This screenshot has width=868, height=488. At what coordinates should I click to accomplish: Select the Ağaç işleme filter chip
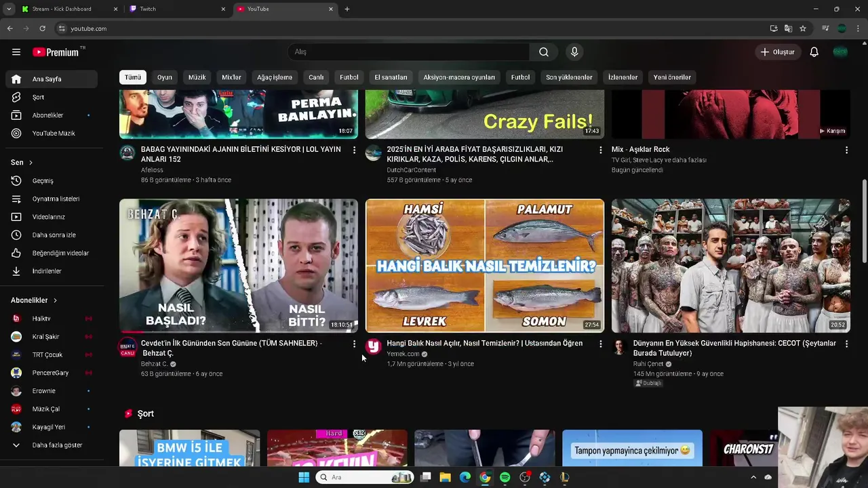point(275,77)
